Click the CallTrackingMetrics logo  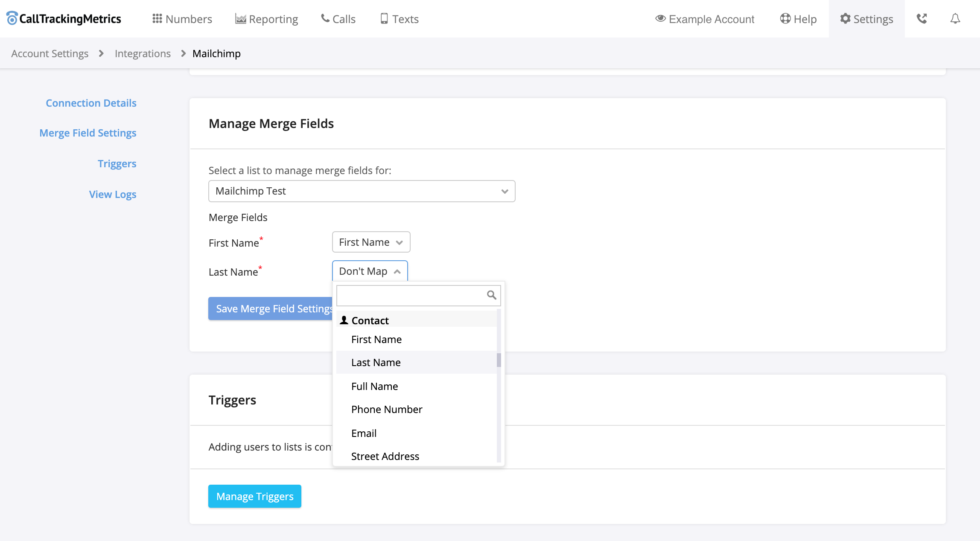pyautogui.click(x=64, y=19)
